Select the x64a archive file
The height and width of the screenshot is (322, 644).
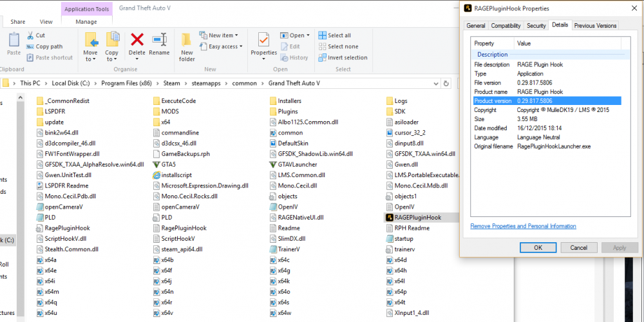click(x=46, y=260)
